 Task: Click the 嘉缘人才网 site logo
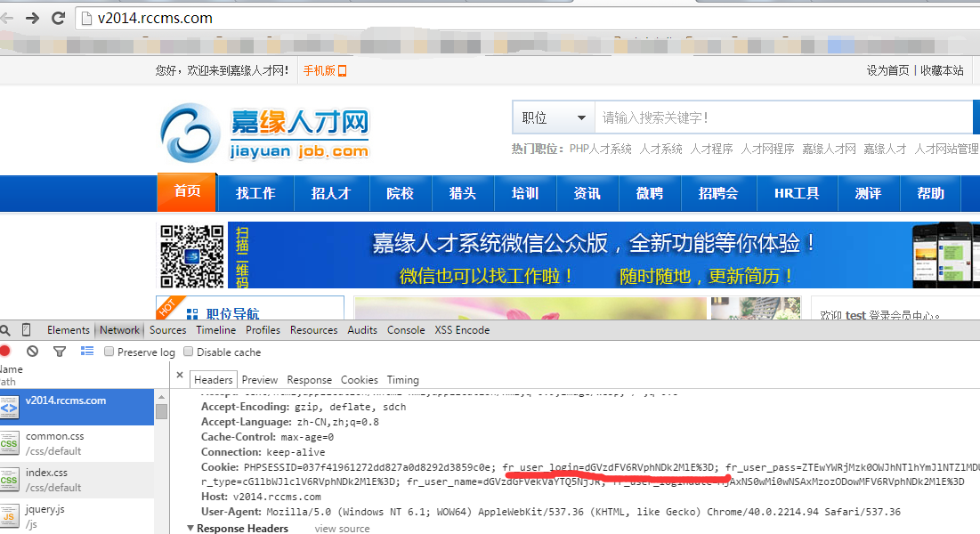tap(265, 133)
